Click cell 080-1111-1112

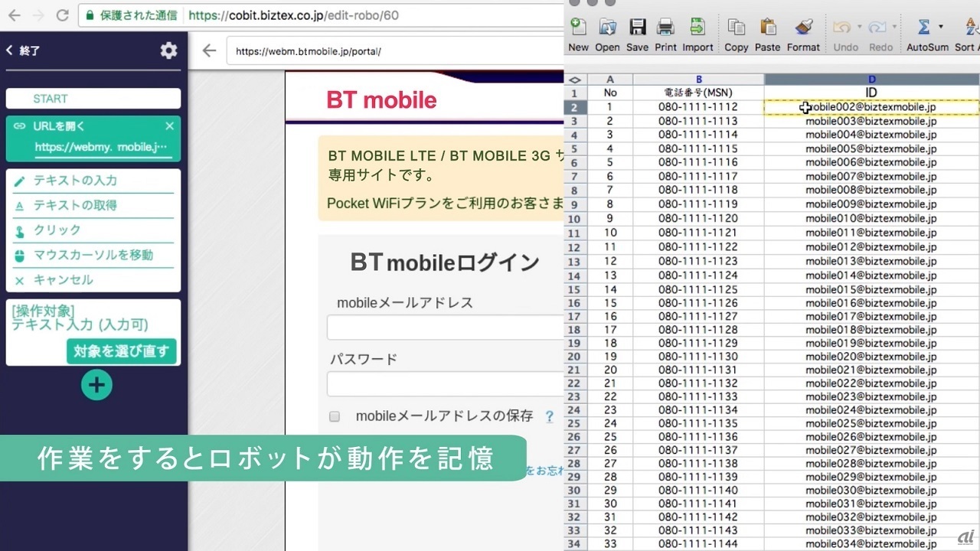click(x=698, y=107)
